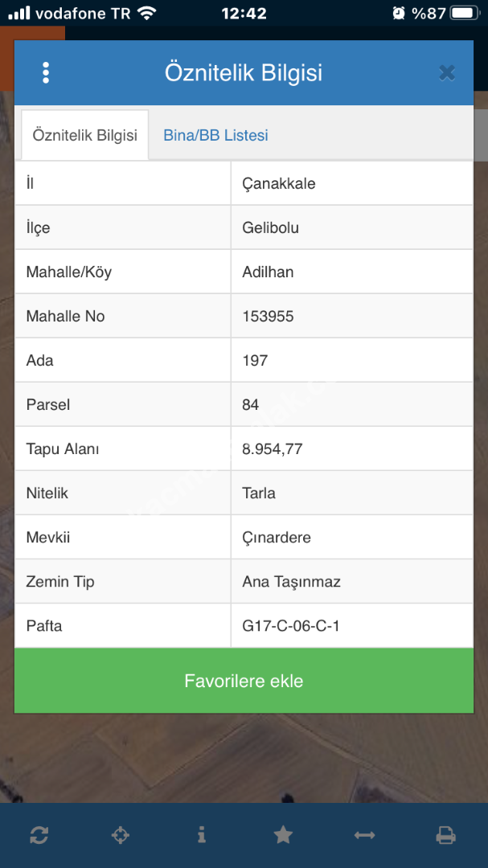Select the Öznitelik Bilgisi tab
This screenshot has width=488, height=868.
point(84,135)
